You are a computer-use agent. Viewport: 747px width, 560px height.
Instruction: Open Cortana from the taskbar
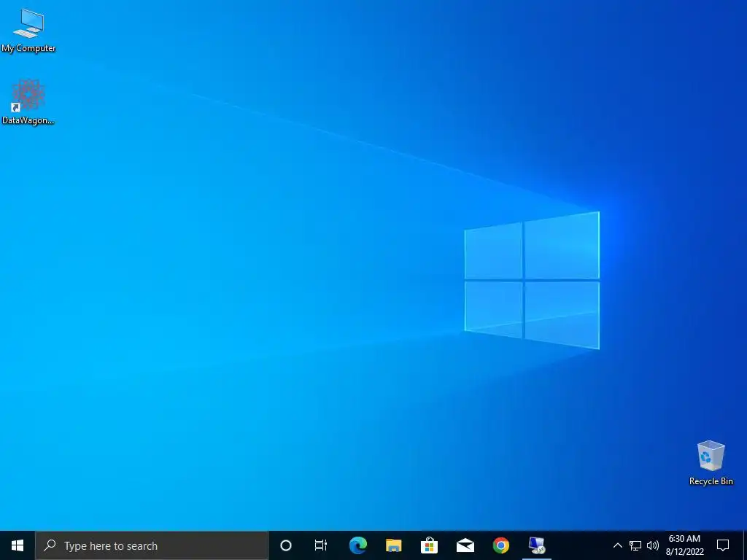pos(286,545)
